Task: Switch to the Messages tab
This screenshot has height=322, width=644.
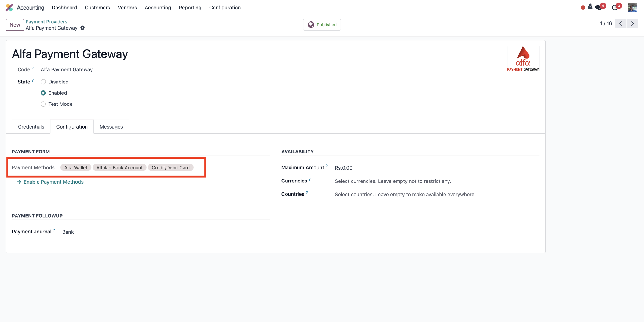Action: tap(111, 127)
